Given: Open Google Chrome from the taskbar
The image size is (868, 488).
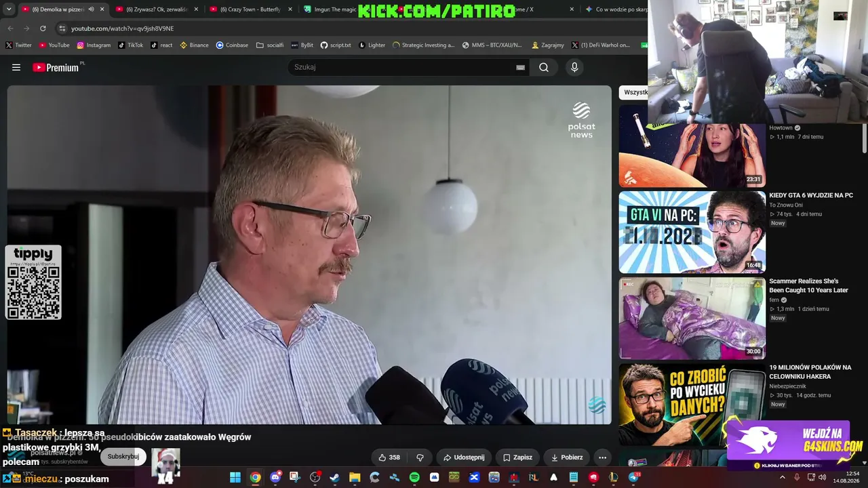Looking at the screenshot, I should 255,477.
